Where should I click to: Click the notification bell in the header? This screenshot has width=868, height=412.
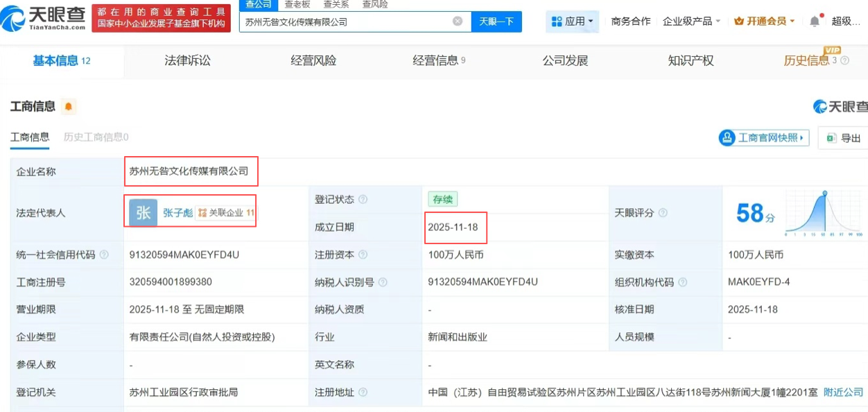pos(815,22)
